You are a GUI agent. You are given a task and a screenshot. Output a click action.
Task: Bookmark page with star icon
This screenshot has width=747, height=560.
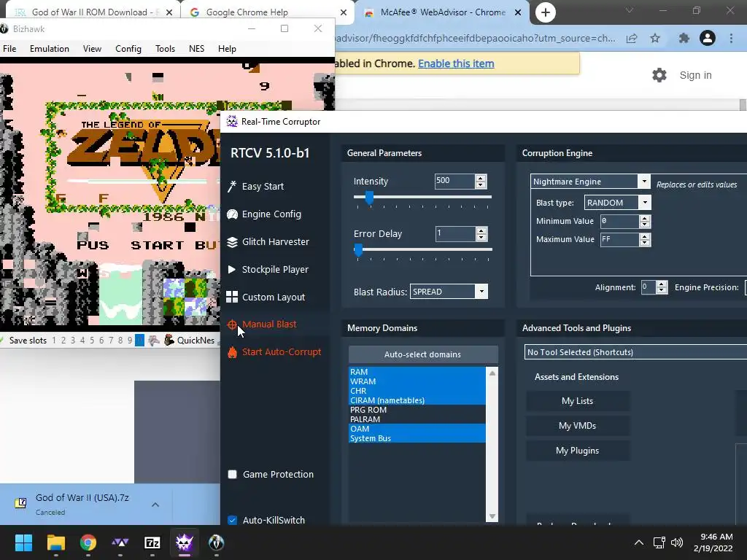coord(655,38)
